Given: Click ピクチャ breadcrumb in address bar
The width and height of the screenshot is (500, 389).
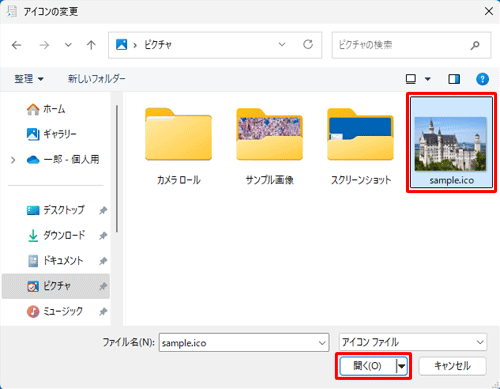Looking at the screenshot, I should click(158, 45).
